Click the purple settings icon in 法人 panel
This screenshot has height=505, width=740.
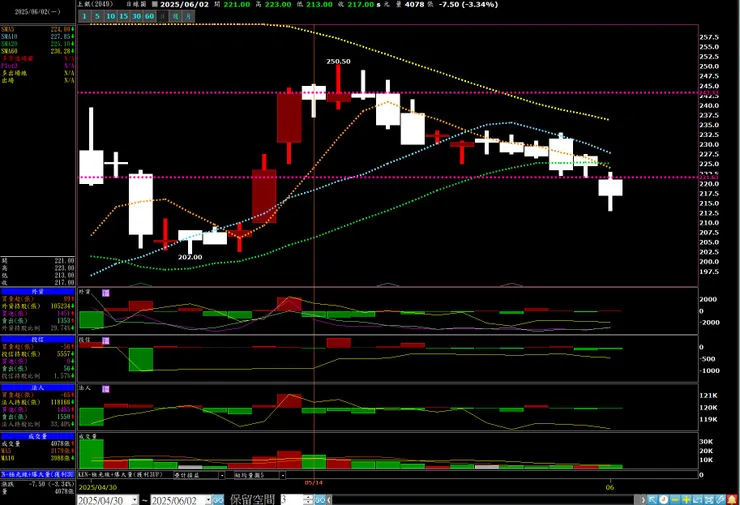(x=106, y=389)
